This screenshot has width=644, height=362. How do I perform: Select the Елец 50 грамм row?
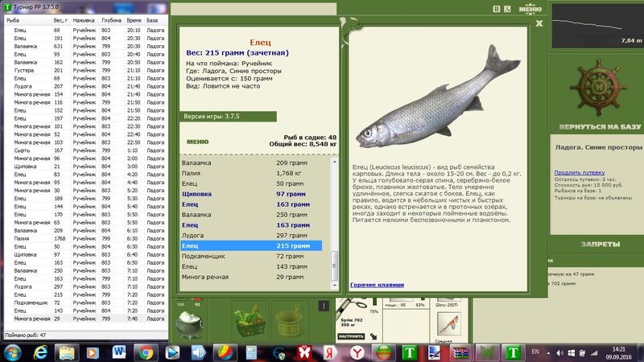[251, 183]
